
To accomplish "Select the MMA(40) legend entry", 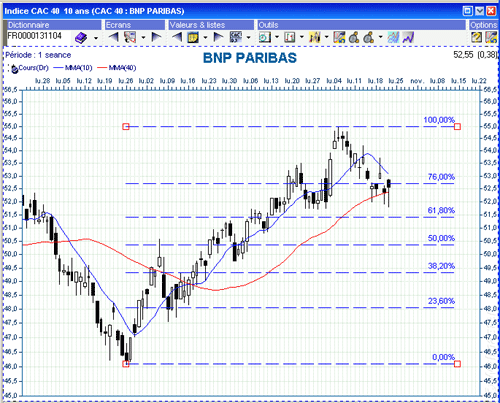I will click(x=117, y=68).
